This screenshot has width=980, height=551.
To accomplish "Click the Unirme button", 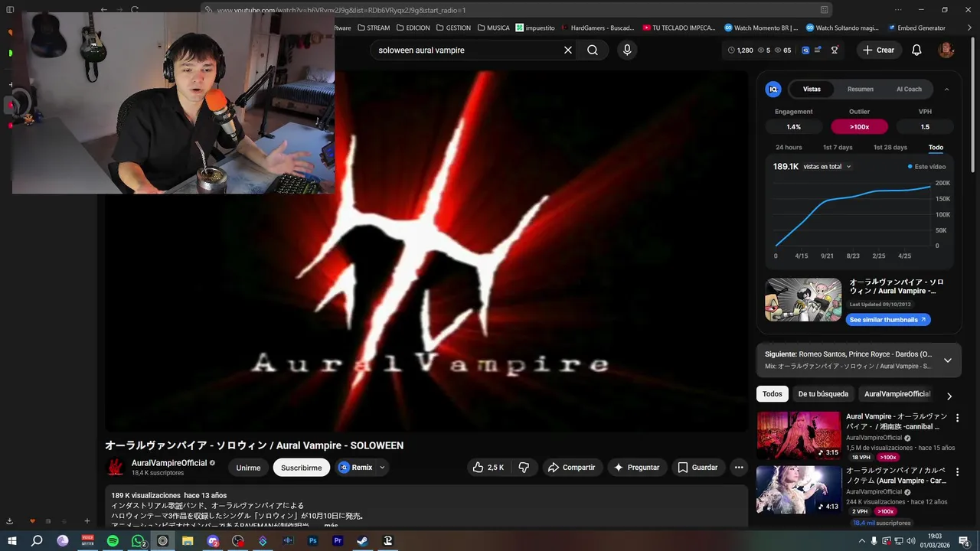I will (x=248, y=468).
